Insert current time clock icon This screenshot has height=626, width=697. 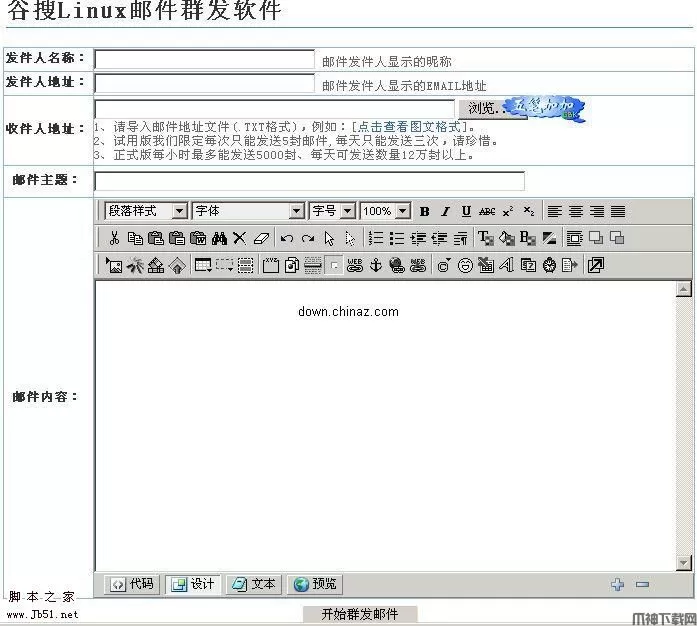549,265
